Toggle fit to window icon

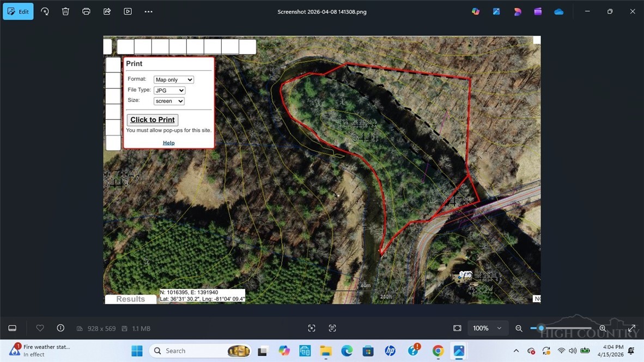(x=457, y=328)
